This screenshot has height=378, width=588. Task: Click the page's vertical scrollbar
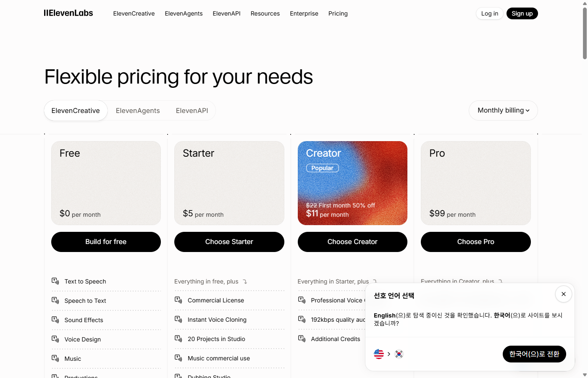585,34
